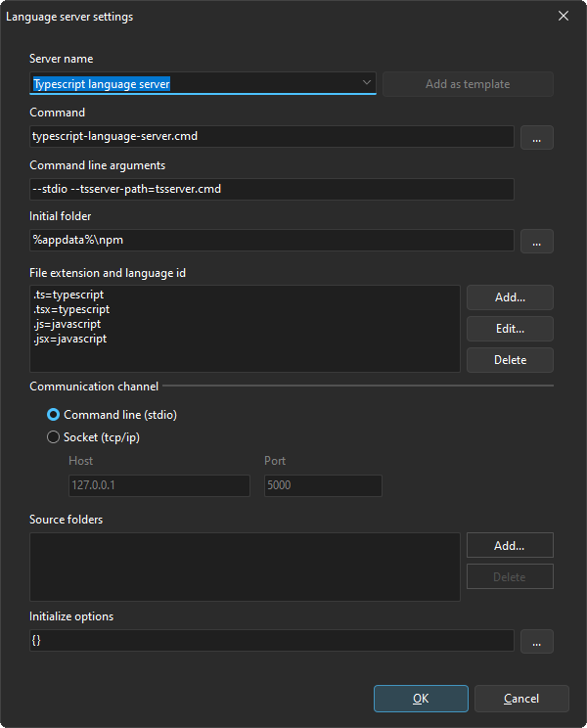This screenshot has width=587, height=728.
Task: Select the .tsx=typescript list entry
Action: tap(71, 309)
